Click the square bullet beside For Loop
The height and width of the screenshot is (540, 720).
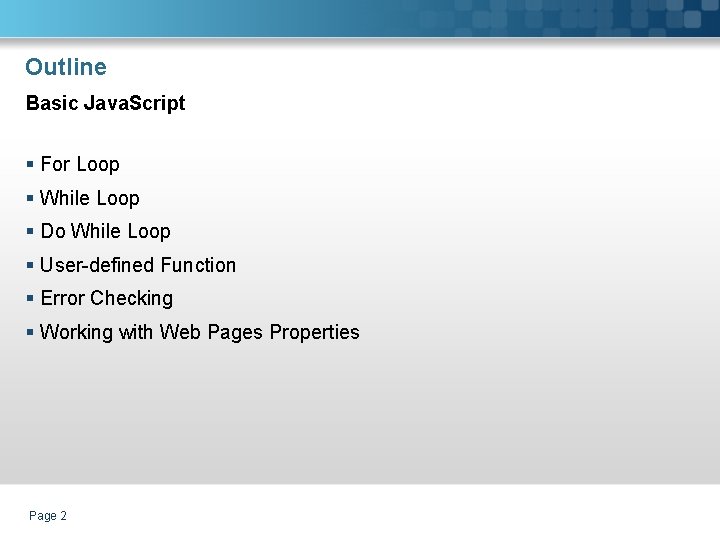click(x=31, y=164)
